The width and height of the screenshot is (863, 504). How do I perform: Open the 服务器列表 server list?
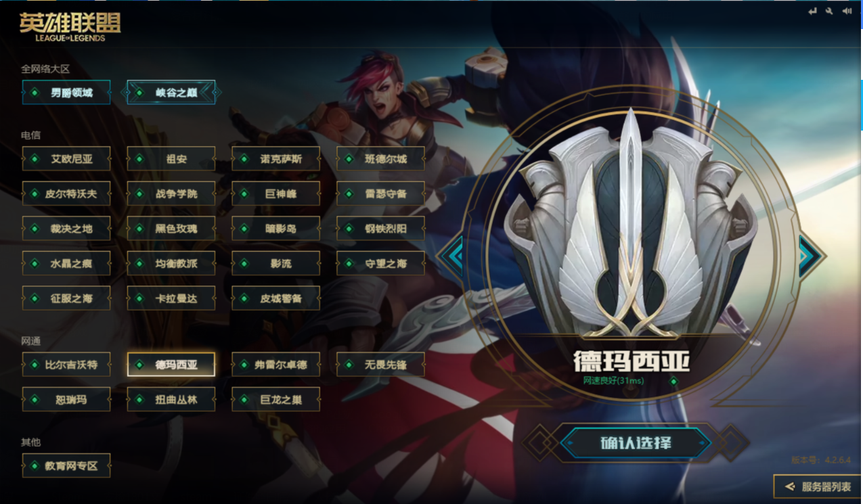pyautogui.click(x=818, y=486)
